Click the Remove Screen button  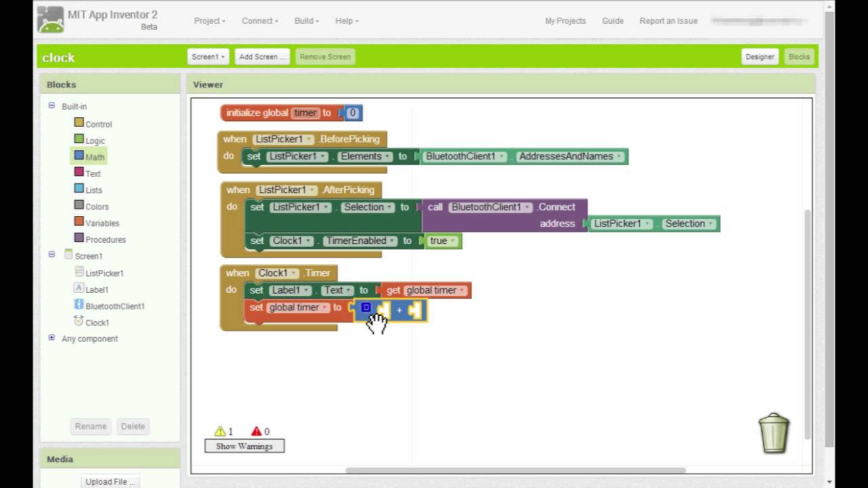[325, 57]
